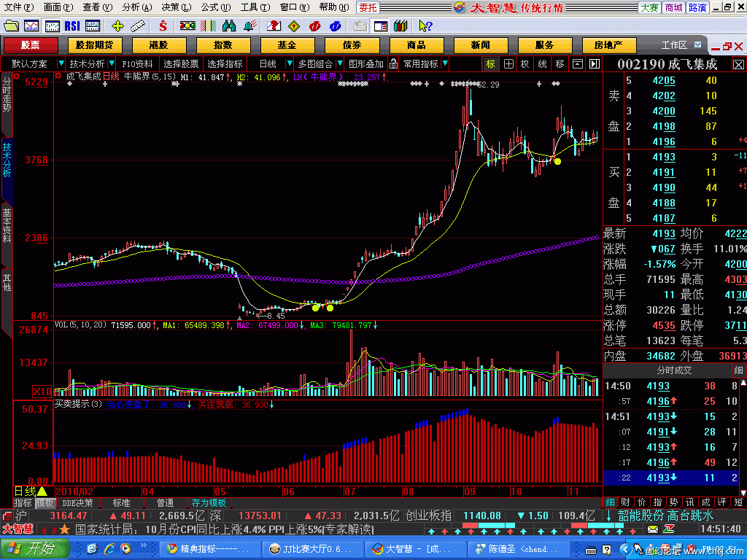Viewport: 747px width, 560px height.
Task: Expand the 多图组合 dropdown arrow
Action: pyautogui.click(x=340, y=63)
